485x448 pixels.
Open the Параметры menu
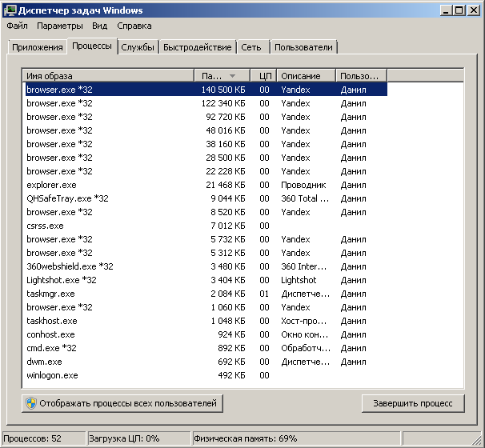pyautogui.click(x=60, y=26)
